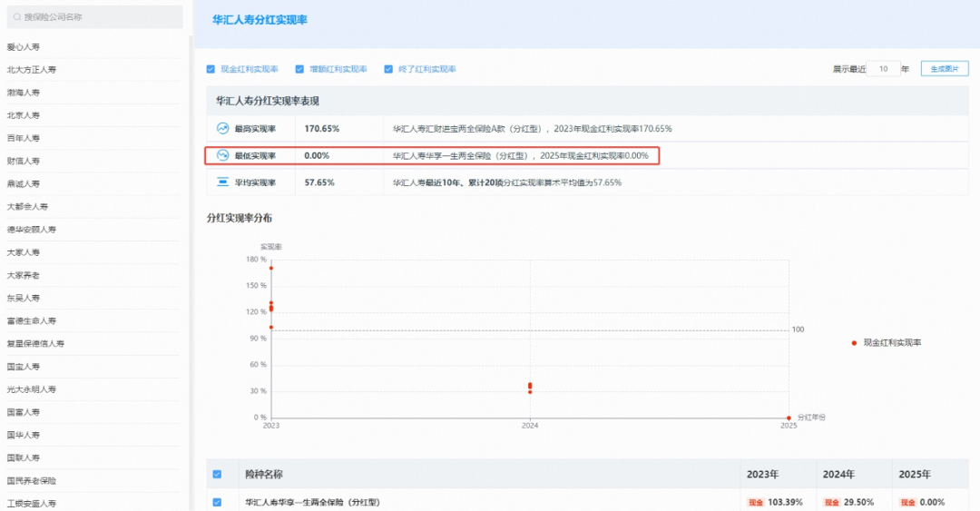980x511 pixels.
Task: Click the 华汇人寿汇财进宝两全保险A款 description text
Action: pos(533,129)
